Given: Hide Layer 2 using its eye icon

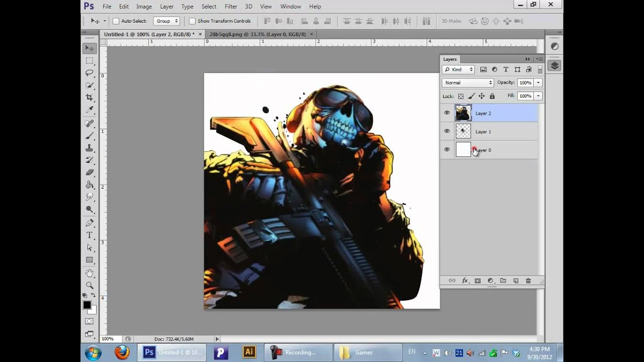Looking at the screenshot, I should [x=447, y=113].
